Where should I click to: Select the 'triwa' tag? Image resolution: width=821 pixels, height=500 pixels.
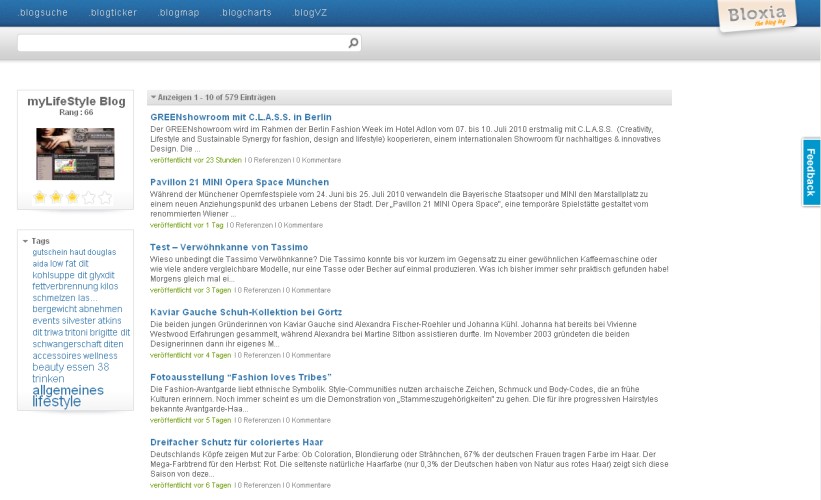tap(53, 332)
